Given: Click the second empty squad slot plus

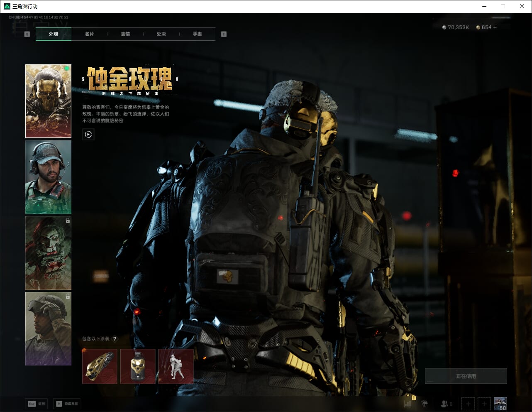Looking at the screenshot, I should pos(484,403).
